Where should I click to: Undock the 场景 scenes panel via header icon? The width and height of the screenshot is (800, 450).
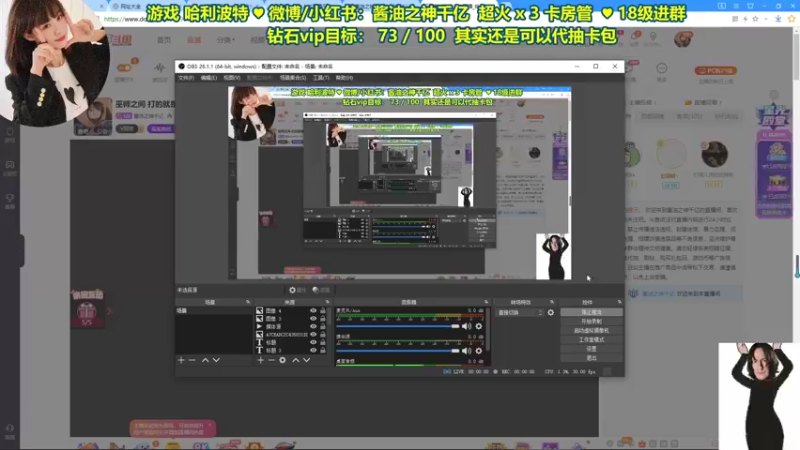click(248, 302)
